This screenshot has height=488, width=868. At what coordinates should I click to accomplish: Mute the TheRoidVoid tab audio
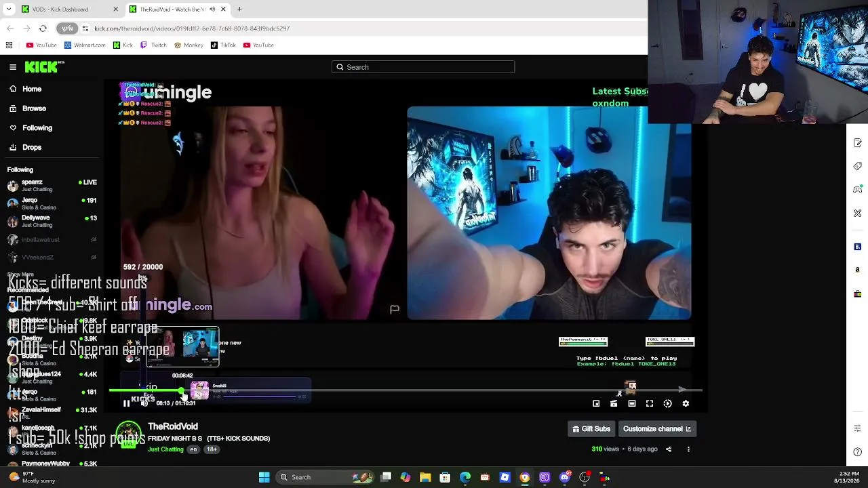pos(212,9)
